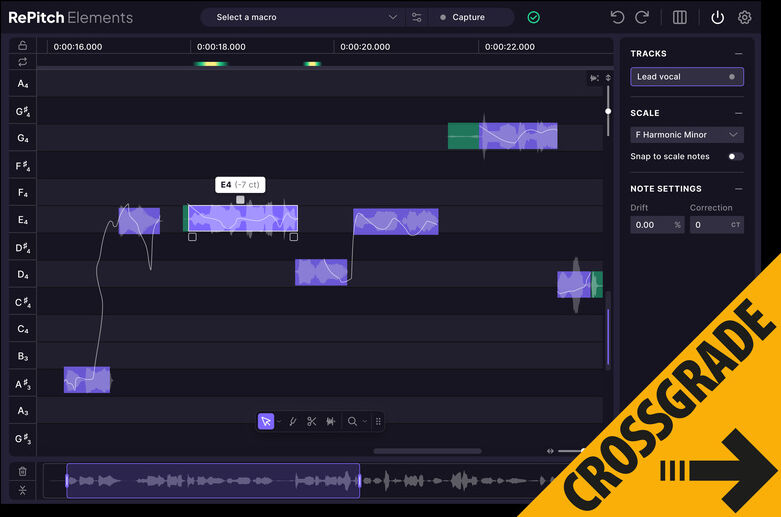
Task: Toggle the Lead vocal track dot
Action: 732,77
